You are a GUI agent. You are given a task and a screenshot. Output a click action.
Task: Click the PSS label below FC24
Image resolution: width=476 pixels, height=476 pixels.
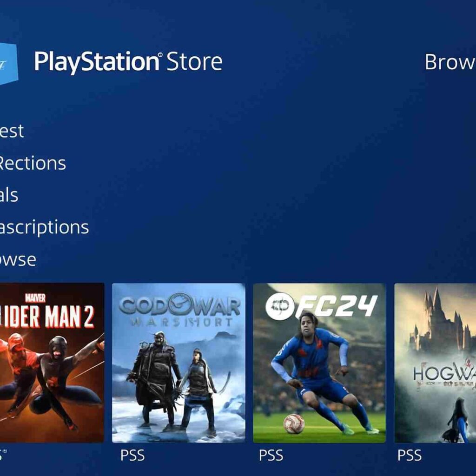(271, 455)
